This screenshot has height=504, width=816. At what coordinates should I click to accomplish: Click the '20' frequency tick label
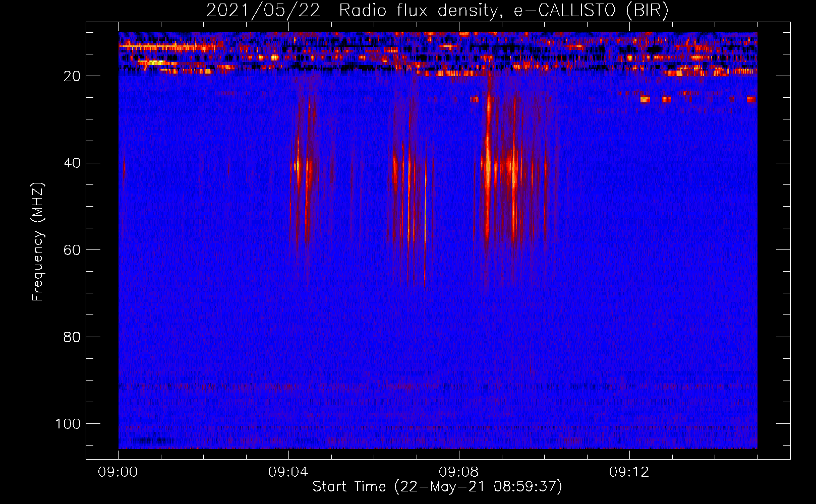[72, 77]
